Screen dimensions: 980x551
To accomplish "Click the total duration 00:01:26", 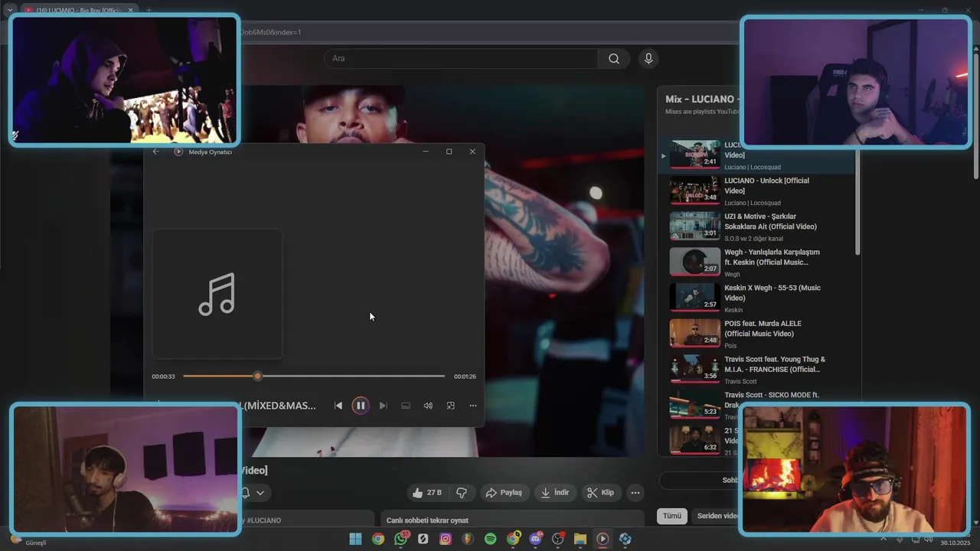I will click(465, 377).
